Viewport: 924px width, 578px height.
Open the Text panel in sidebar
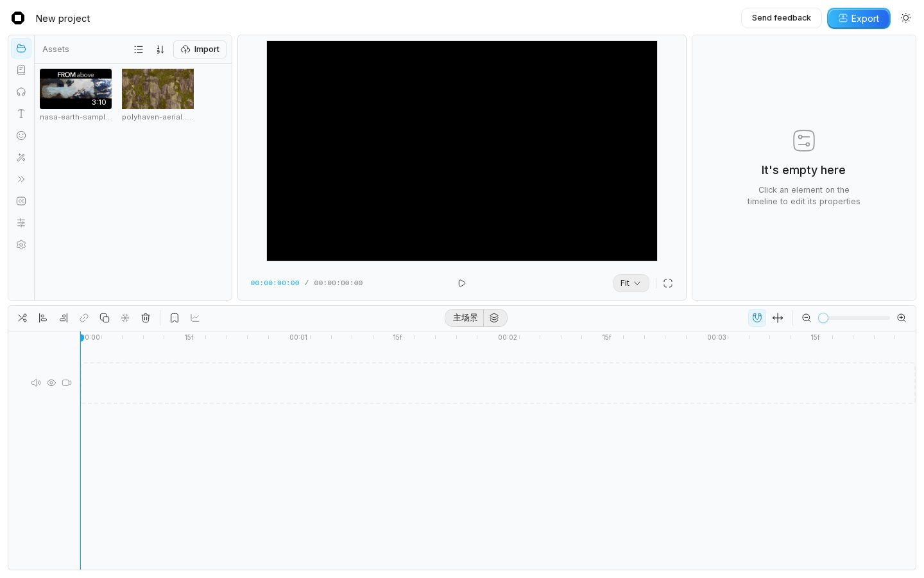pyautogui.click(x=21, y=114)
